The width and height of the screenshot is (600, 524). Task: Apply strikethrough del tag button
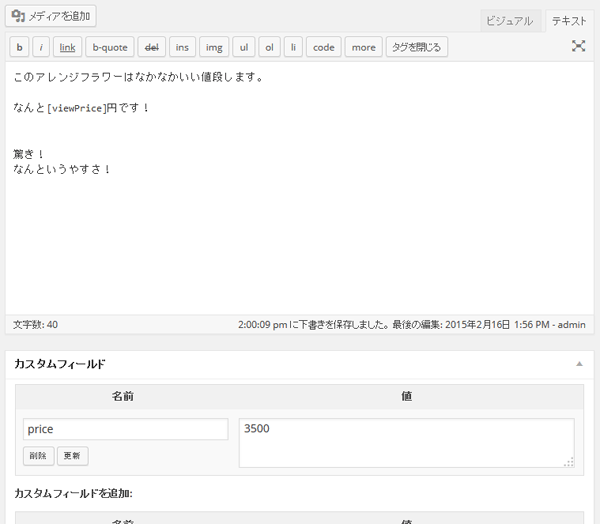(x=152, y=47)
